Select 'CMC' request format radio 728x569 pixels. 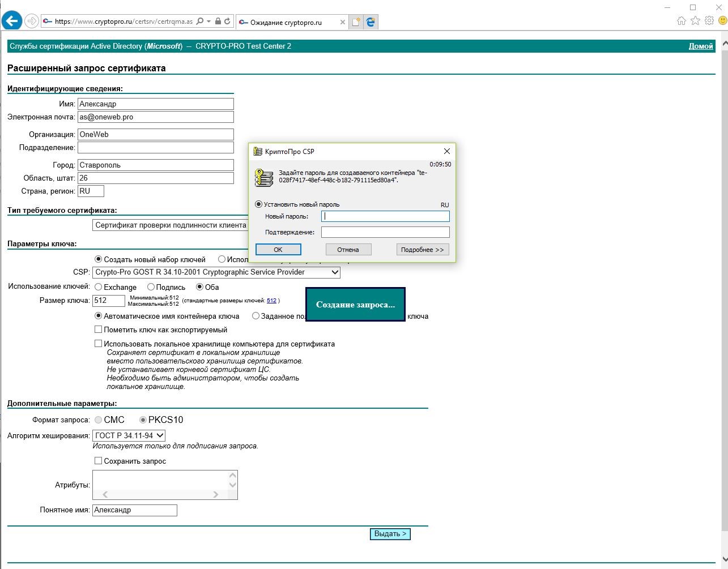(99, 420)
